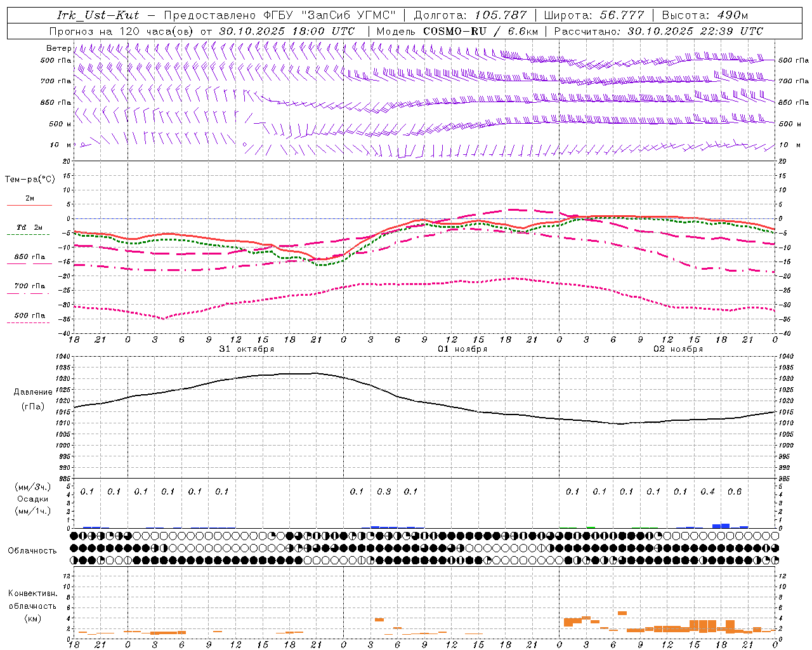The image size is (812, 650).
Task: Click the station name Irk_Ust-Kut in the header
Action: pos(98,15)
